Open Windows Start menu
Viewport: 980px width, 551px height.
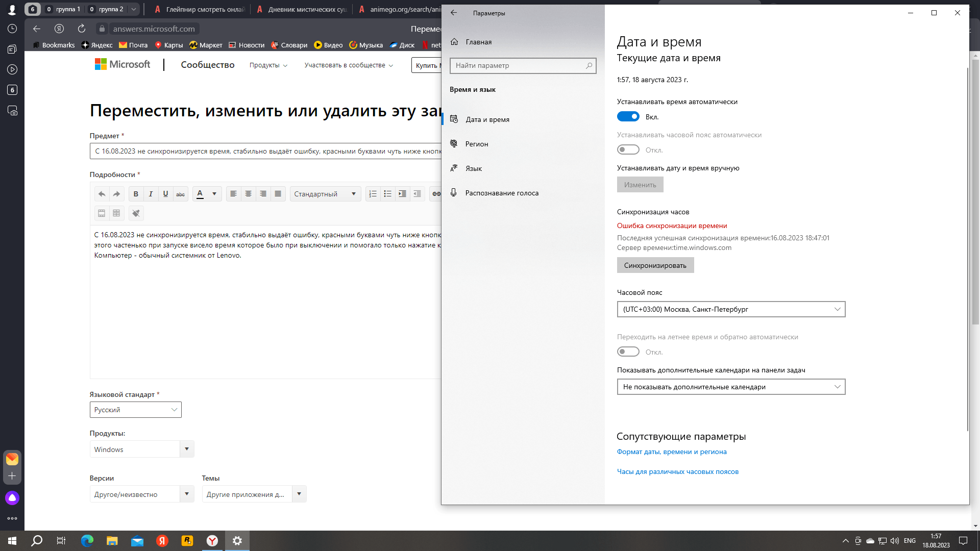pyautogui.click(x=12, y=541)
